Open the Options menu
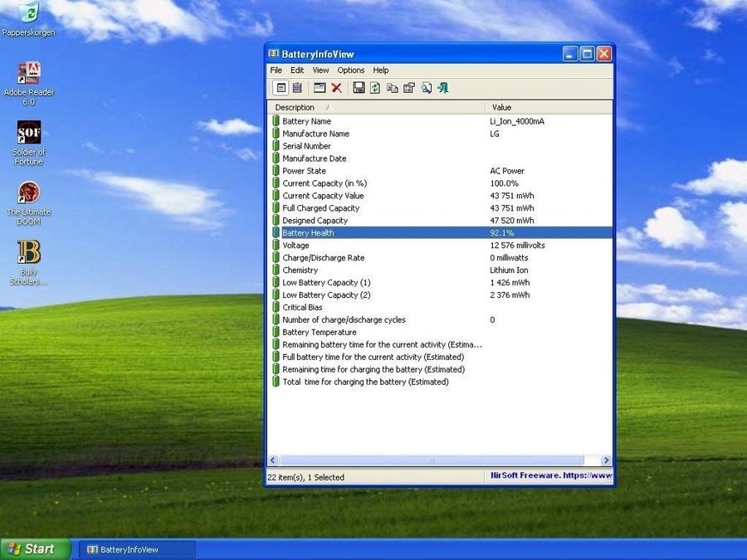The width and height of the screenshot is (747, 560). coord(350,70)
